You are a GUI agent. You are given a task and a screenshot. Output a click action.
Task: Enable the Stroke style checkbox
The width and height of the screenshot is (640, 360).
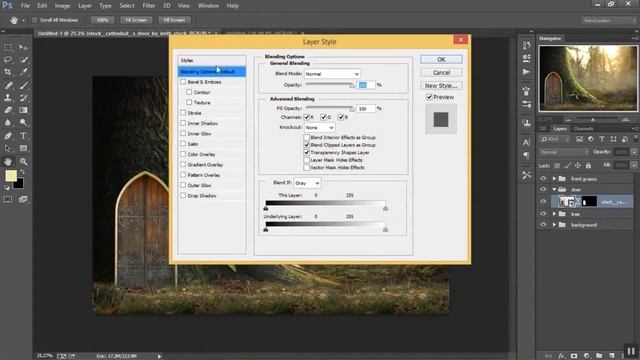tap(183, 113)
